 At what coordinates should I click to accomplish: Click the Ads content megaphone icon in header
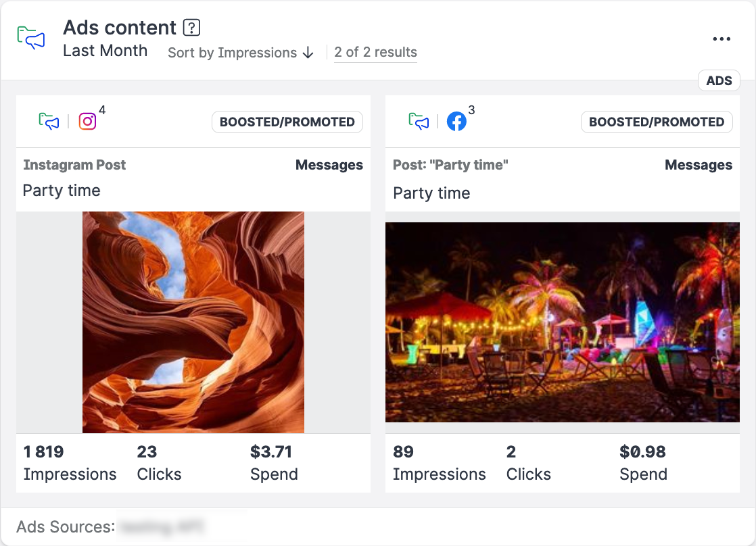coord(31,38)
